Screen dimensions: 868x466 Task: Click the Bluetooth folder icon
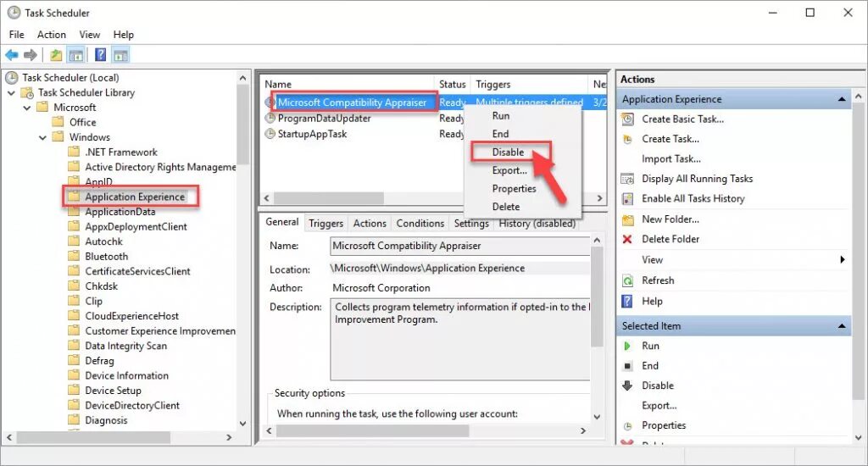(74, 256)
